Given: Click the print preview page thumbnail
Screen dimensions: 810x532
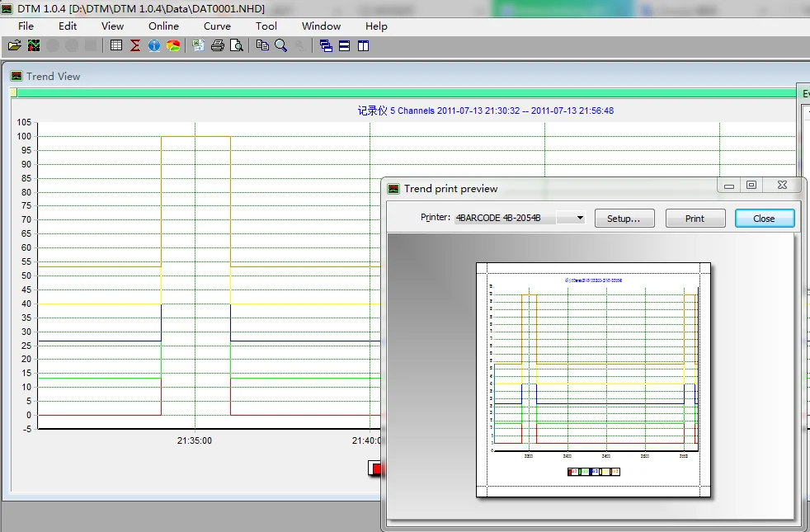Looking at the screenshot, I should click(593, 379).
